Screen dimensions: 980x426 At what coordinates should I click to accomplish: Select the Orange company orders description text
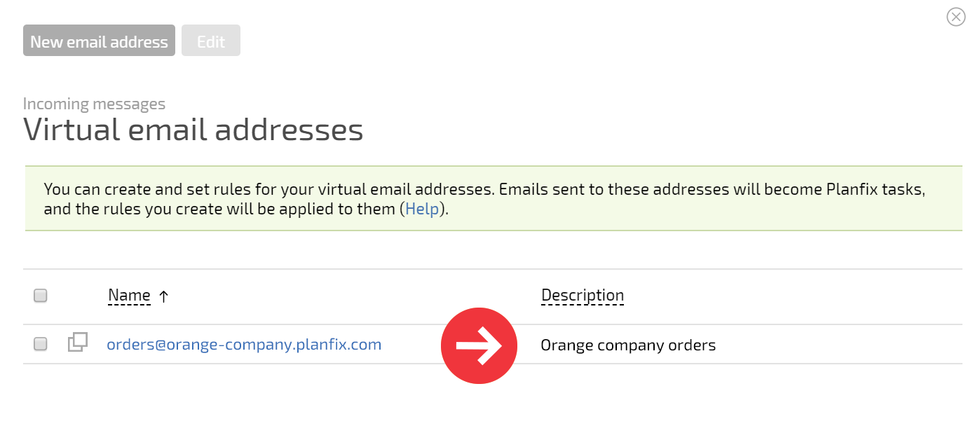click(628, 345)
